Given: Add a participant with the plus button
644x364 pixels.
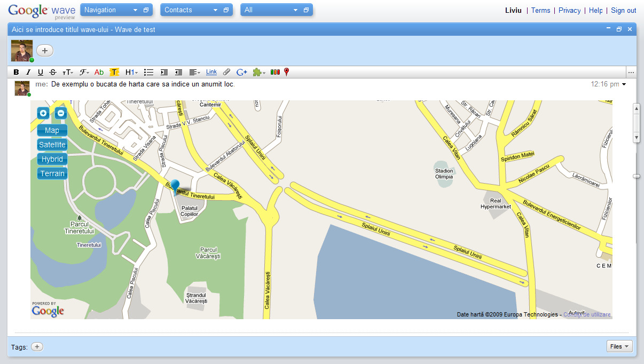Looking at the screenshot, I should click(x=45, y=51).
